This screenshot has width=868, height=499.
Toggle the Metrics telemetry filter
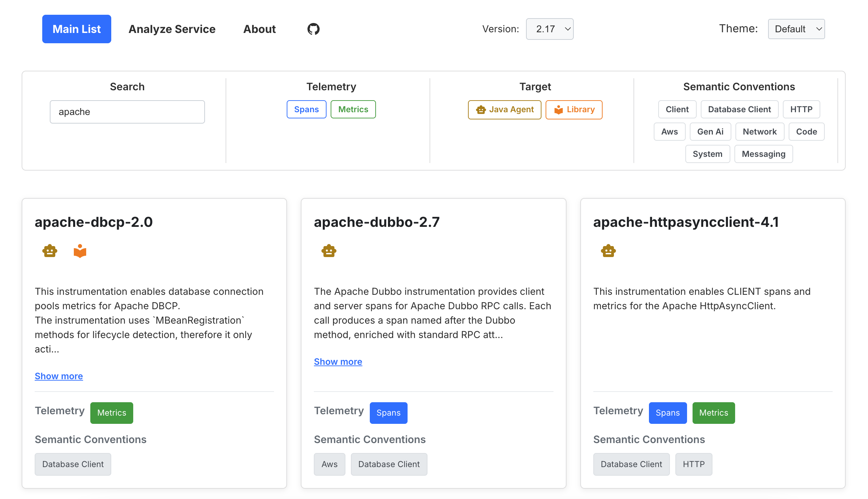tap(353, 109)
